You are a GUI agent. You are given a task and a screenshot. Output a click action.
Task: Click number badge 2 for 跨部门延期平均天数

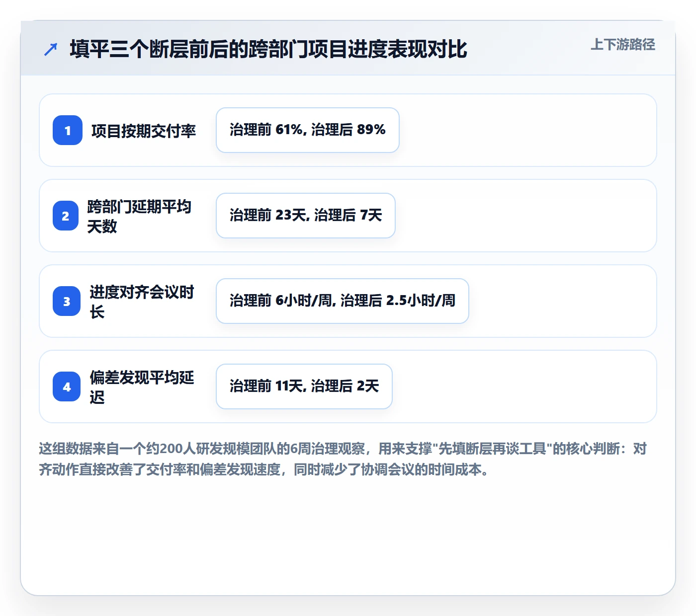point(66,216)
